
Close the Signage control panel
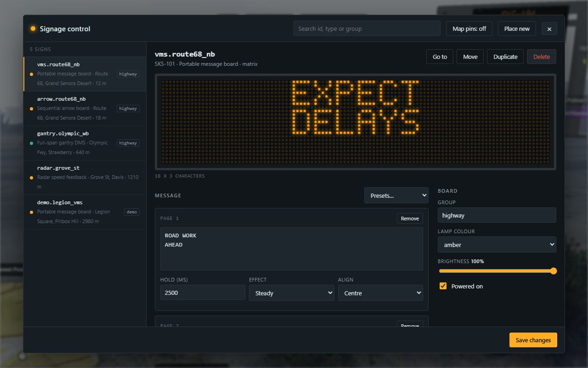(549, 29)
